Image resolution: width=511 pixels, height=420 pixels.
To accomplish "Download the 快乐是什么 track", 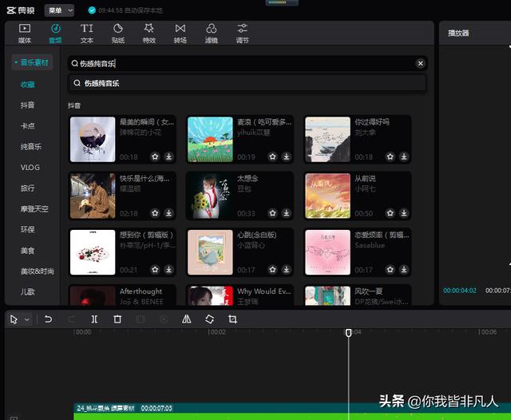I will (x=168, y=213).
